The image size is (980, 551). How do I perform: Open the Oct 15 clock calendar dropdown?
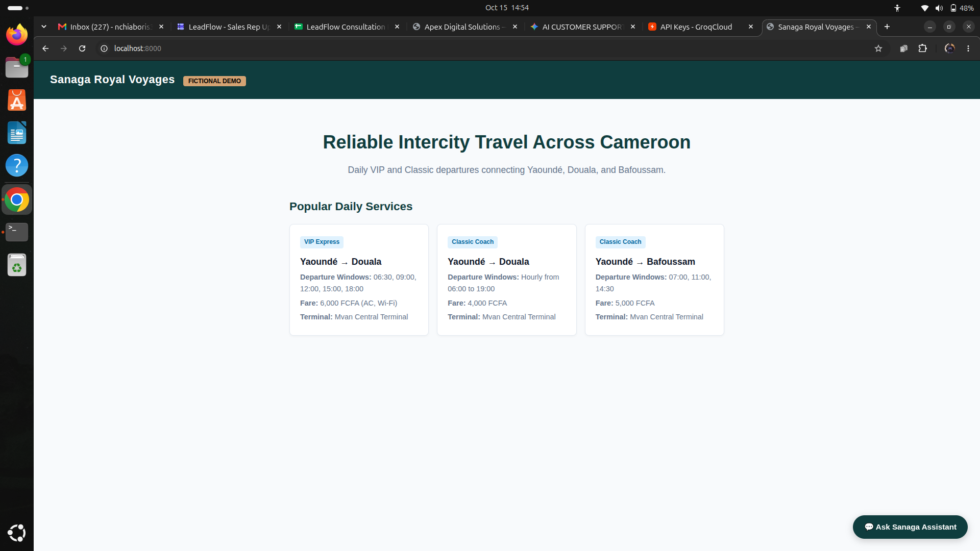(x=507, y=8)
